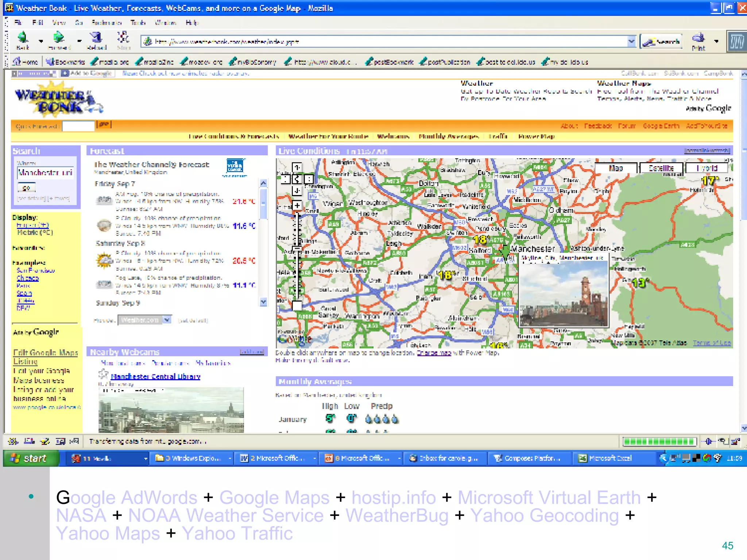Pan the map left with arrow
The width and height of the screenshot is (747, 560).
pos(285,179)
